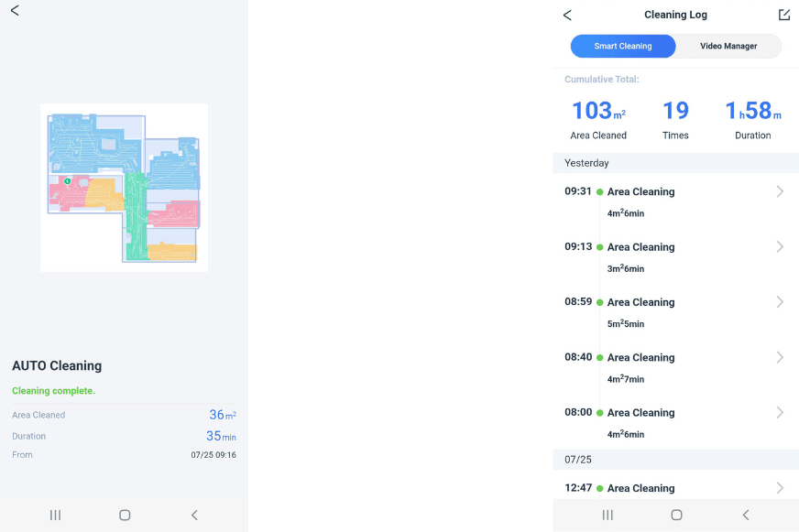Tap the cleaning map thumbnail image
This screenshot has width=799, height=532.
pyautogui.click(x=124, y=188)
